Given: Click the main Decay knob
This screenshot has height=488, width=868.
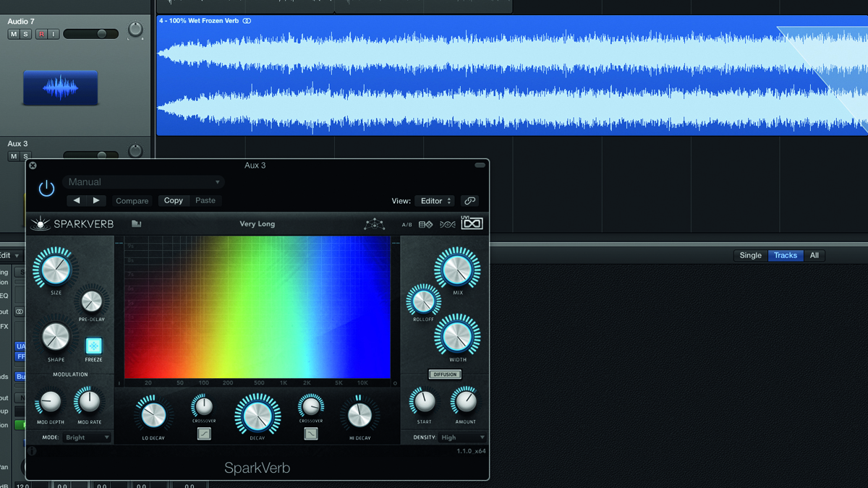Looking at the screenshot, I should coord(258,415).
